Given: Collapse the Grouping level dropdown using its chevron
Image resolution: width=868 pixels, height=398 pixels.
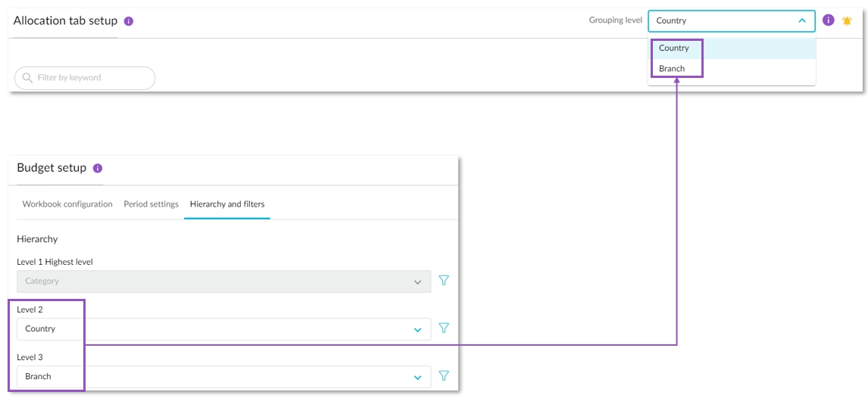Looking at the screenshot, I should pyautogui.click(x=802, y=21).
